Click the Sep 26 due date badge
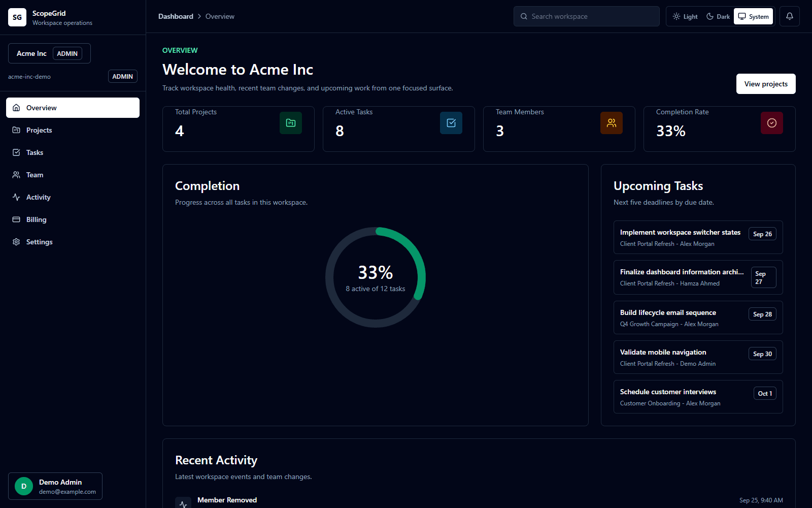Viewport: 812px width, 508px height. tap(762, 234)
